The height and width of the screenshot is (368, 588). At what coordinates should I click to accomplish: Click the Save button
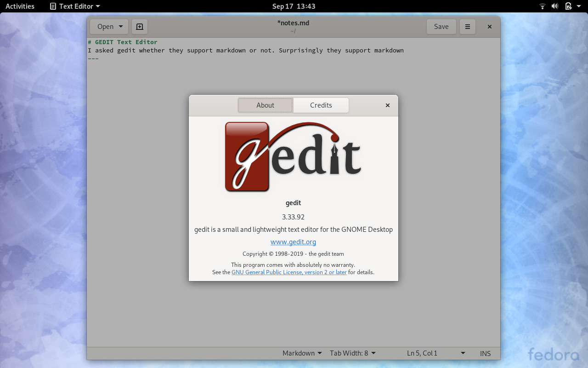point(441,27)
